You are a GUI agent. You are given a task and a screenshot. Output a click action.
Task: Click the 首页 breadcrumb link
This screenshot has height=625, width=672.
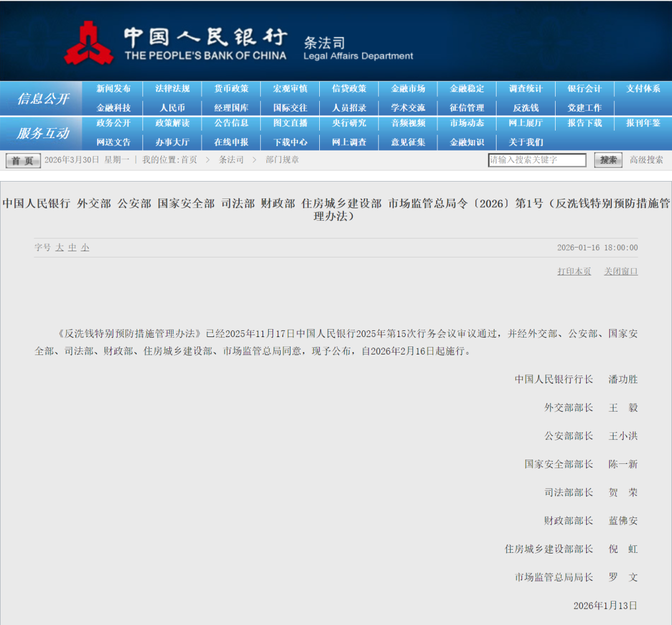[x=189, y=160]
